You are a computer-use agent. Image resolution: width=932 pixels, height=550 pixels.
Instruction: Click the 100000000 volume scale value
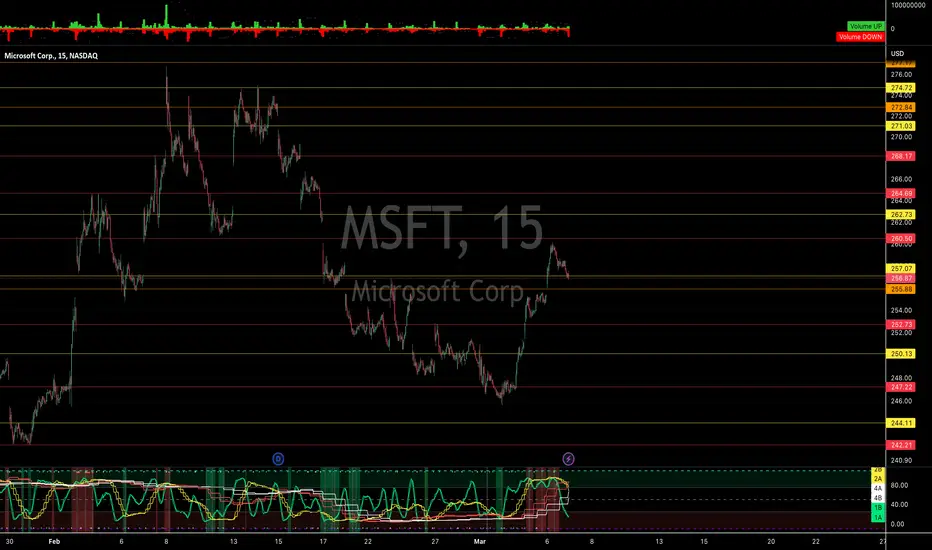pos(908,5)
